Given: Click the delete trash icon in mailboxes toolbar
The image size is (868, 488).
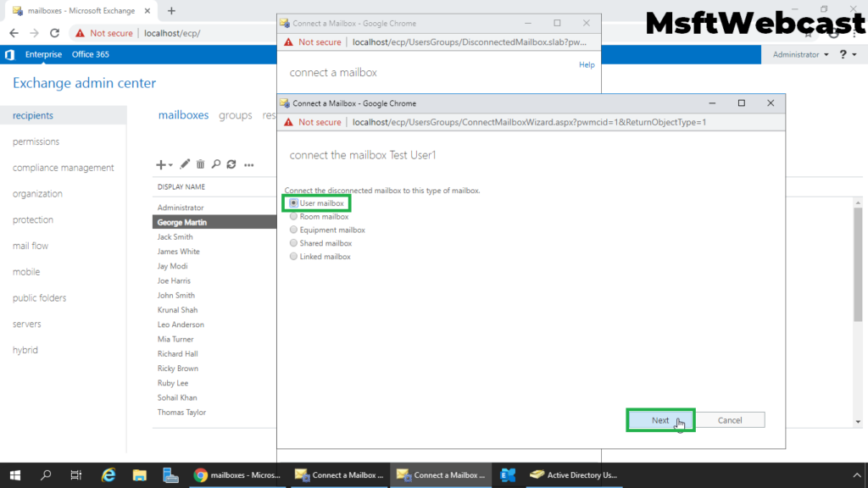Looking at the screenshot, I should [x=200, y=164].
